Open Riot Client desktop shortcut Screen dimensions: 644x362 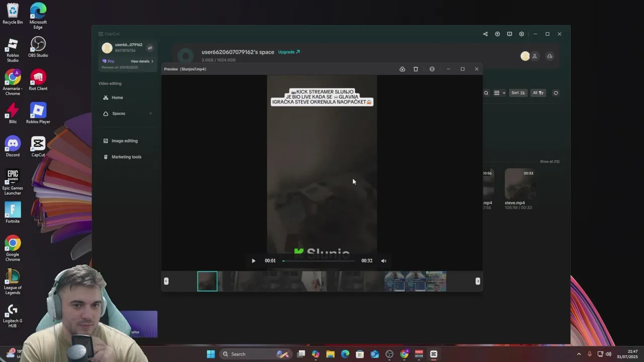[x=38, y=80]
